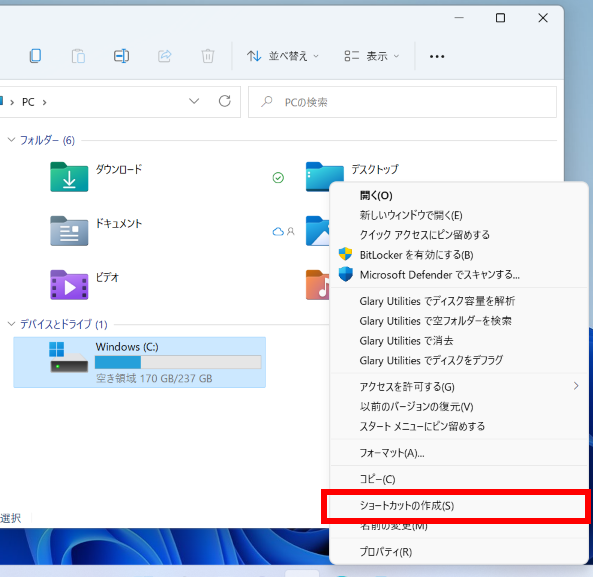Maximize the Explorer window

click(x=500, y=18)
